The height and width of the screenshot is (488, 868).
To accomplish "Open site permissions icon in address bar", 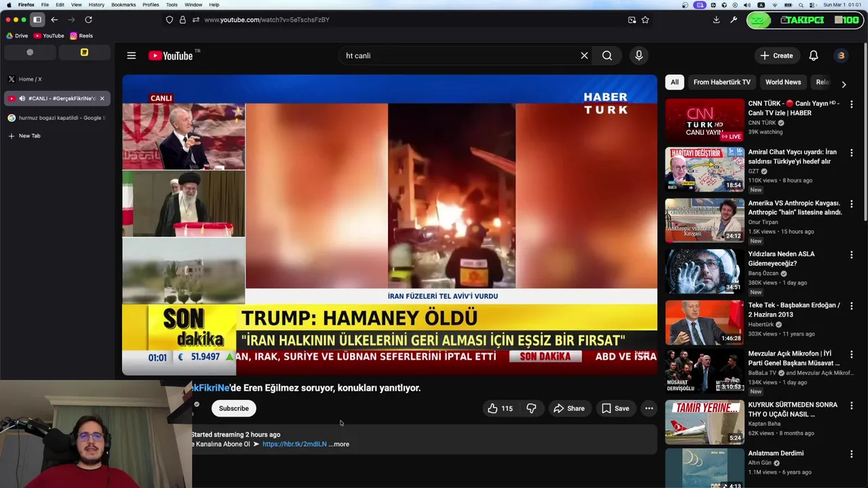I will (195, 20).
